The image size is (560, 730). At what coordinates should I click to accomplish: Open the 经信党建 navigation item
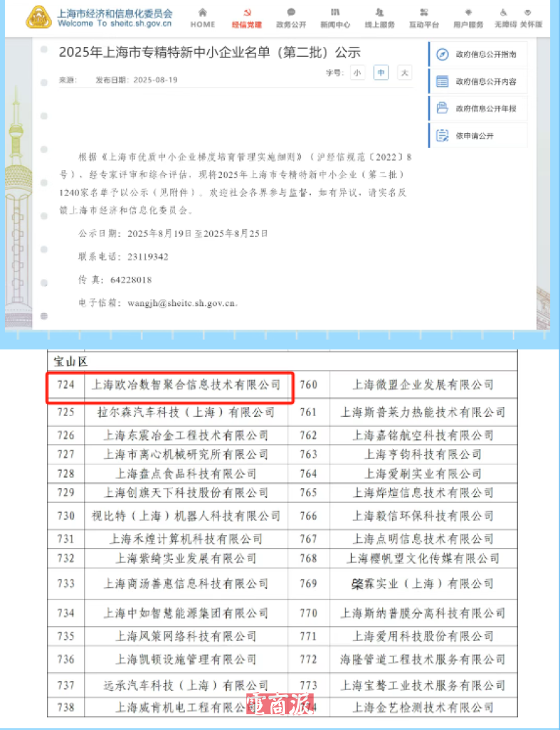click(246, 19)
